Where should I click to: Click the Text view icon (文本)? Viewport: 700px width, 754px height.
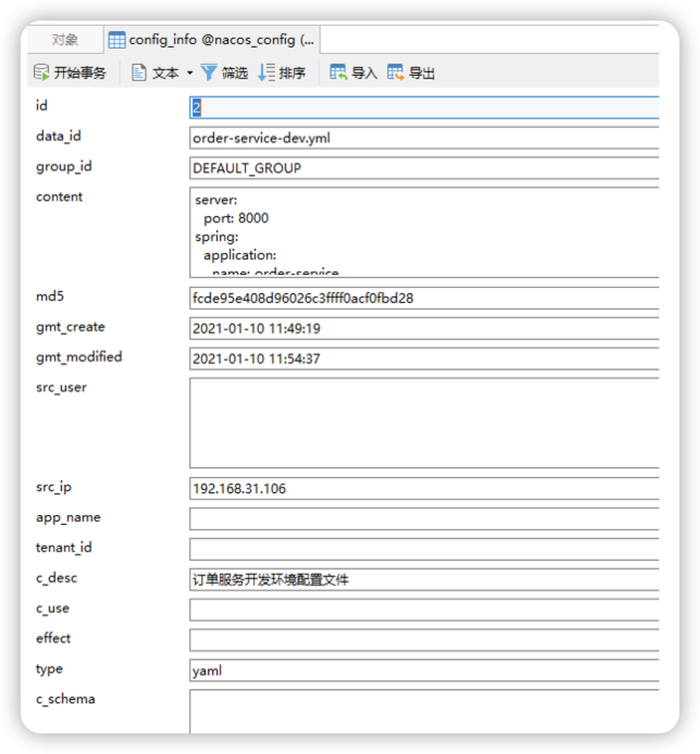139,73
